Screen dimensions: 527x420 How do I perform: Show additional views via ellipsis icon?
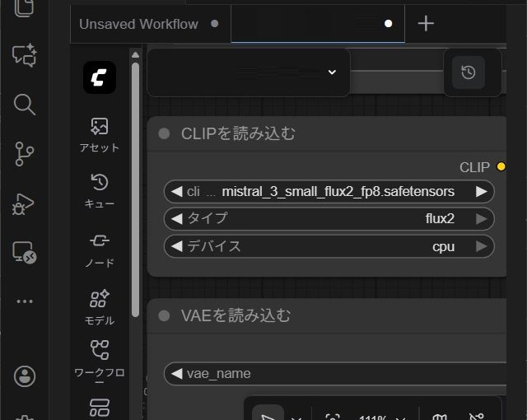25,301
